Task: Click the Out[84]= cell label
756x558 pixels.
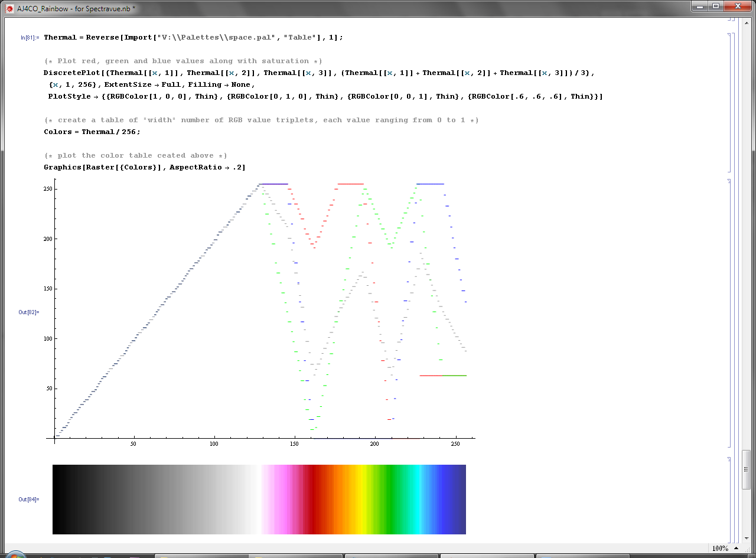Action: (x=29, y=500)
